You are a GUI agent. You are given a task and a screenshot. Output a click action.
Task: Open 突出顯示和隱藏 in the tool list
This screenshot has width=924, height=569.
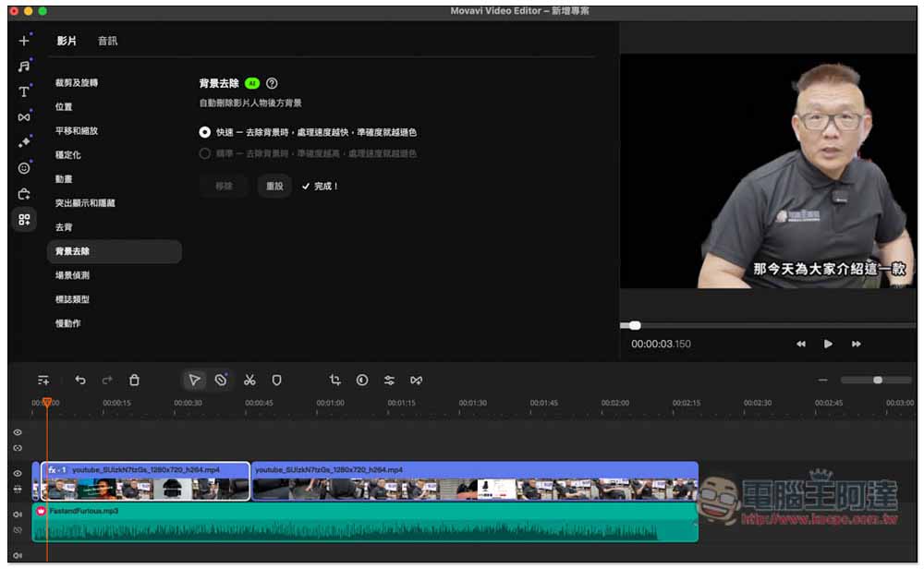85,203
